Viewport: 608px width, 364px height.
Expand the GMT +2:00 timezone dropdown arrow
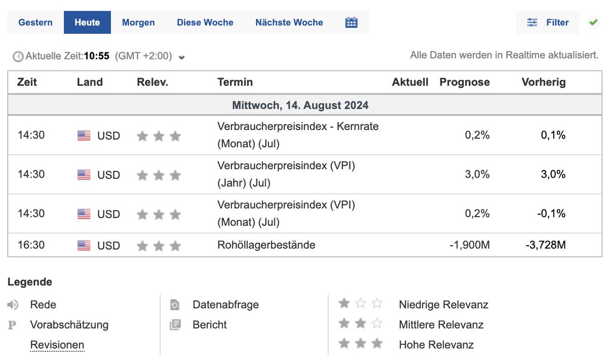pyautogui.click(x=182, y=57)
